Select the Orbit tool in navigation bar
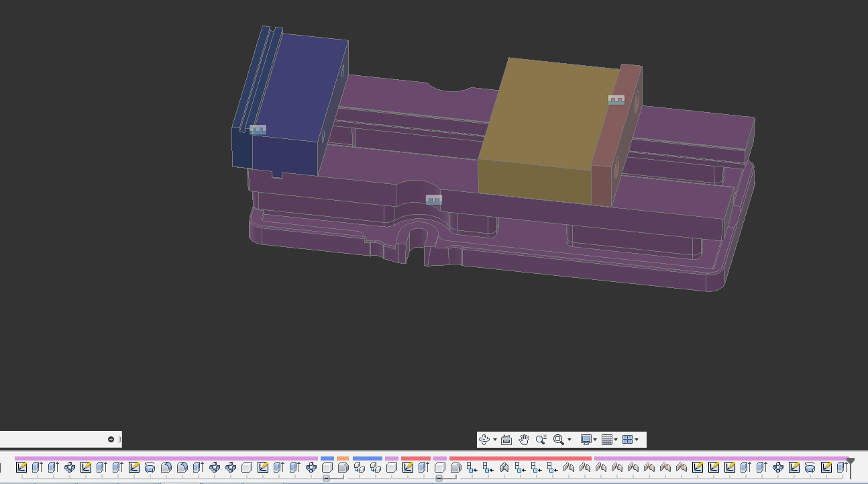This screenshot has width=868, height=484. coord(484,440)
